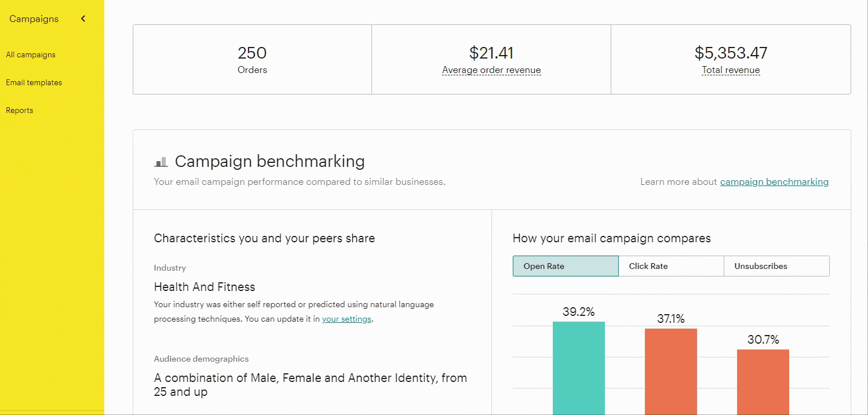The image size is (868, 415).
Task: Click the 37.1% value label
Action: coord(671,319)
